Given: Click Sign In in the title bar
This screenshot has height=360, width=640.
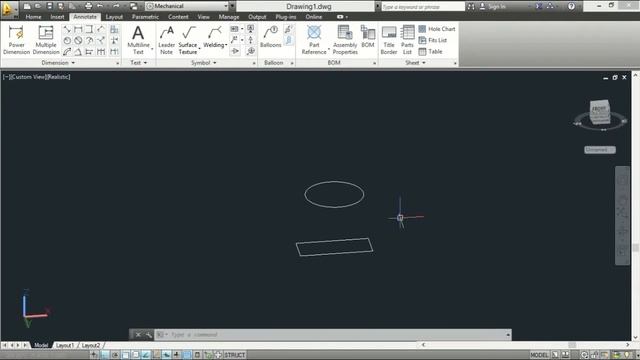Looking at the screenshot, I should tap(492, 6).
